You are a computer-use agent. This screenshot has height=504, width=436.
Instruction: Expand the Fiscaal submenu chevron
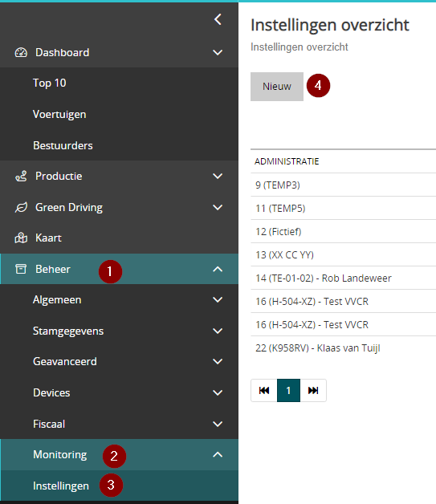point(218,424)
